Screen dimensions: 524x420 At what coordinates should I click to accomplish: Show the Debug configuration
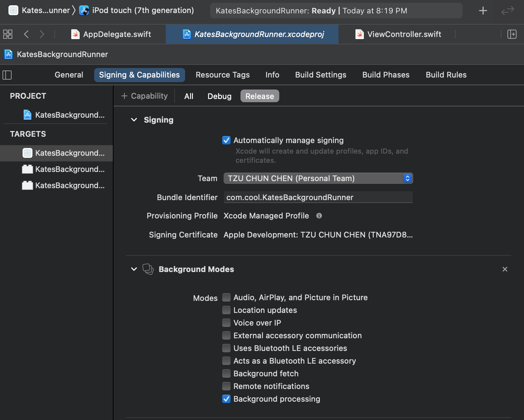pyautogui.click(x=219, y=96)
